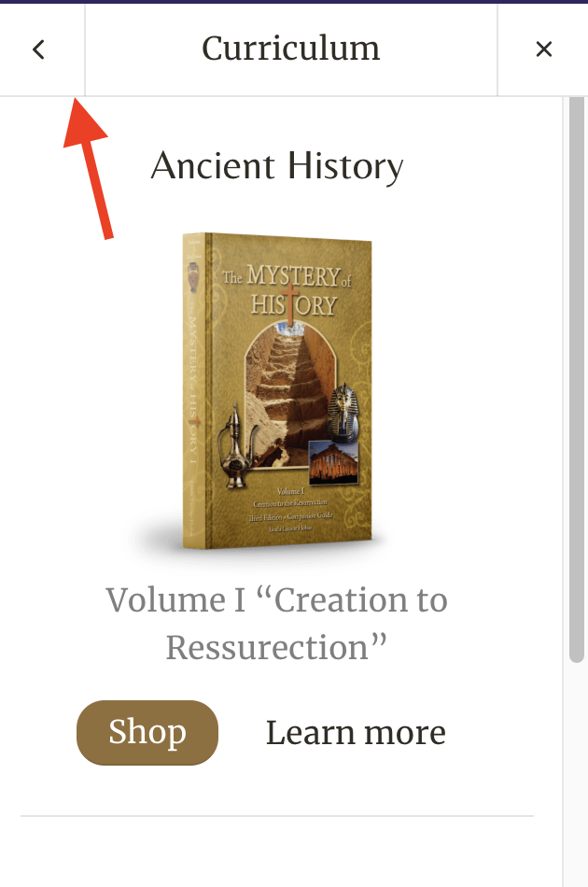Viewport: 588px width, 887px height.
Task: Click the MYSTERY word on the book cover
Action: [x=293, y=276]
